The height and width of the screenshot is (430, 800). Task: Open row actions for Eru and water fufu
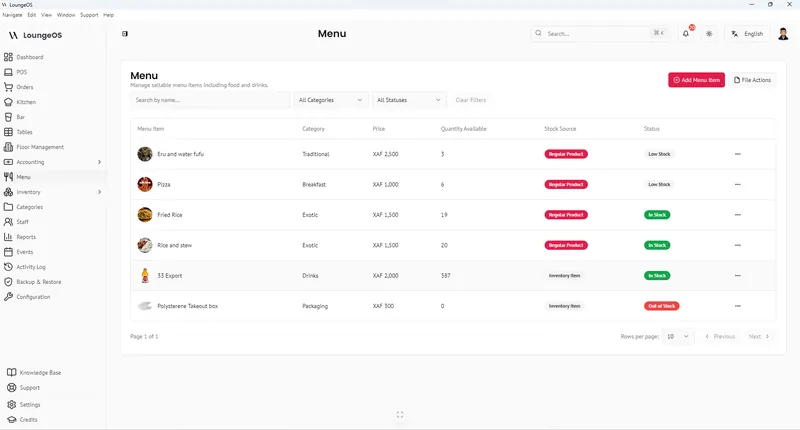tap(738, 154)
